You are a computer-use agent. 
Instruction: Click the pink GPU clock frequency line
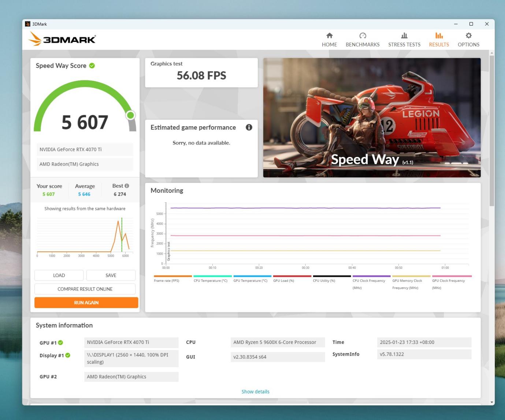tap(305, 236)
